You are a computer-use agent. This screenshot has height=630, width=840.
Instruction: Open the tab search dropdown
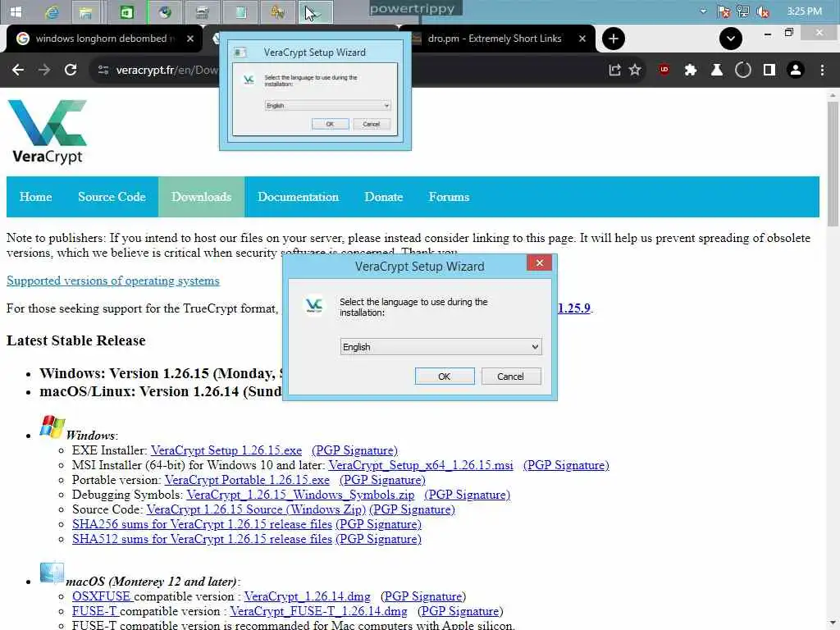tap(731, 39)
